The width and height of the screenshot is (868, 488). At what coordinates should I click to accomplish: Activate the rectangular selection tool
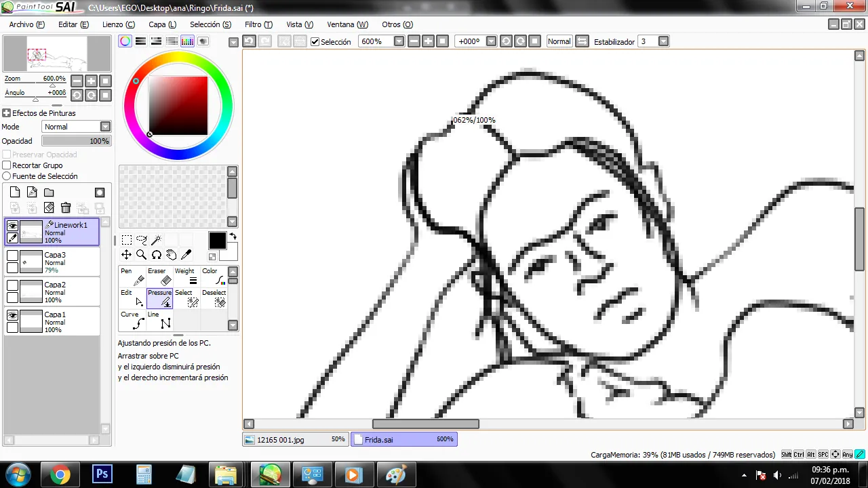pyautogui.click(x=127, y=240)
